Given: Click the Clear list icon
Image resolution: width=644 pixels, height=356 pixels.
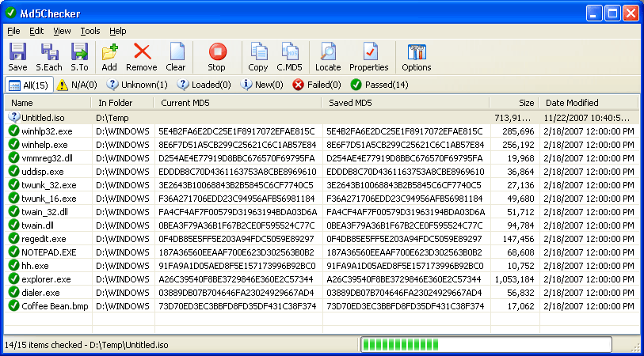Looking at the screenshot, I should pyautogui.click(x=176, y=58).
